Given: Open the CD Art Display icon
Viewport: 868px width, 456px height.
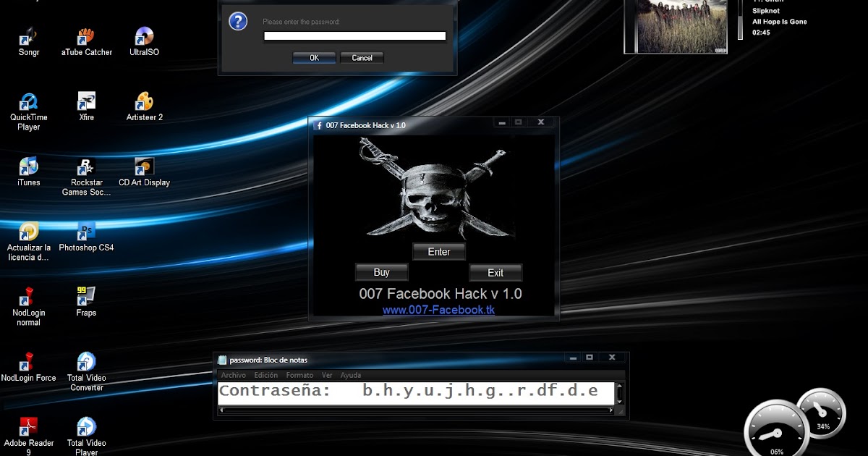Looking at the screenshot, I should [x=144, y=172].
